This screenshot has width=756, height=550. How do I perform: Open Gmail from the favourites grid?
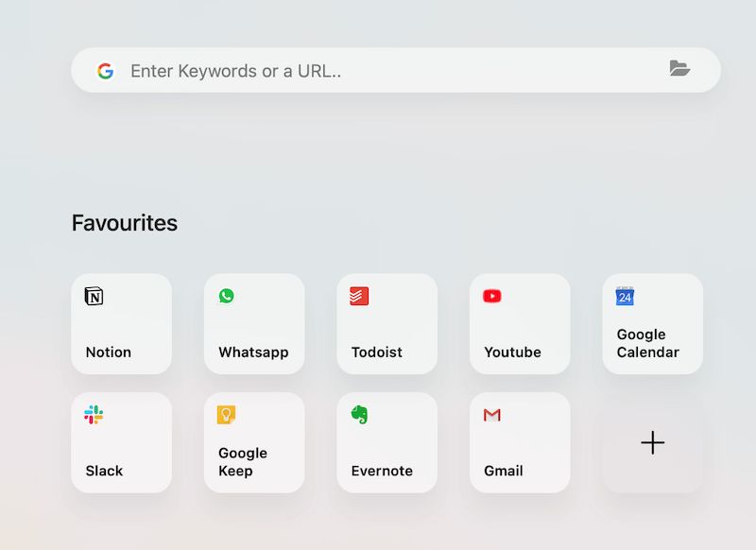click(519, 442)
